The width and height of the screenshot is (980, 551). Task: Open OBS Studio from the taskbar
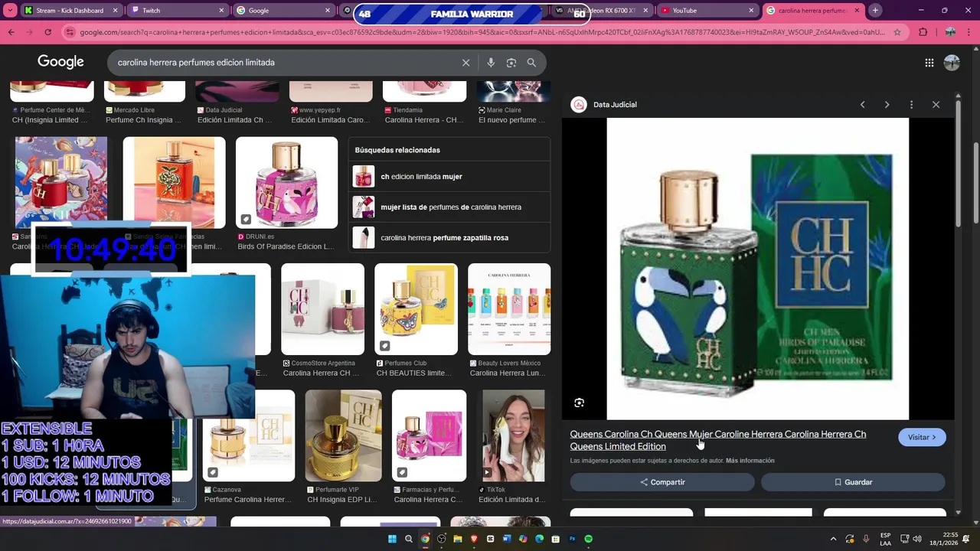tap(442, 539)
